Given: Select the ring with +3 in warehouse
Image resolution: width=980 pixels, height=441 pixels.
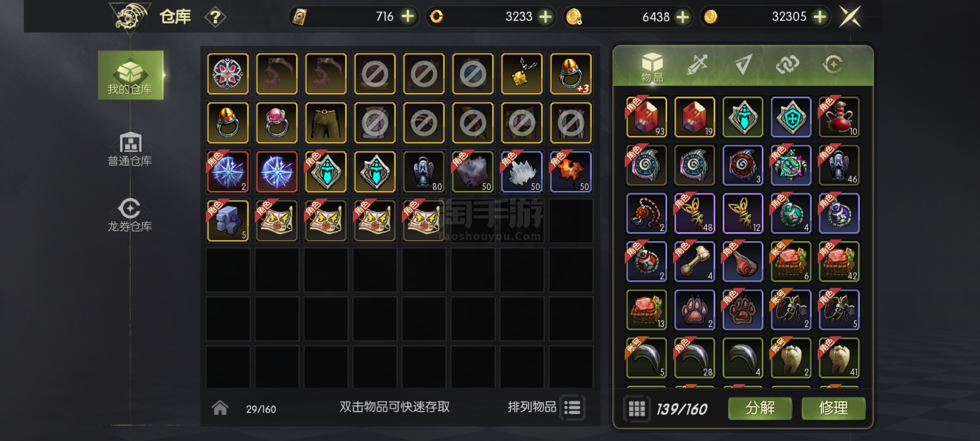Looking at the screenshot, I should 571,74.
